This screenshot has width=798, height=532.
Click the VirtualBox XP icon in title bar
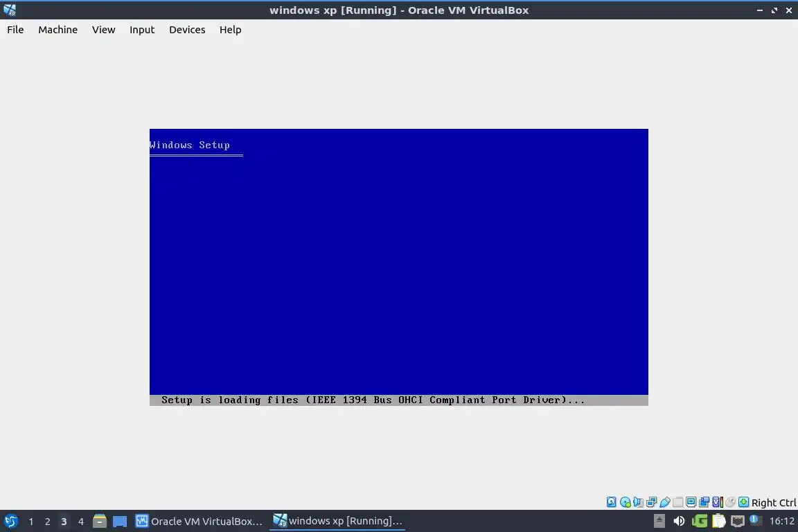(10, 10)
